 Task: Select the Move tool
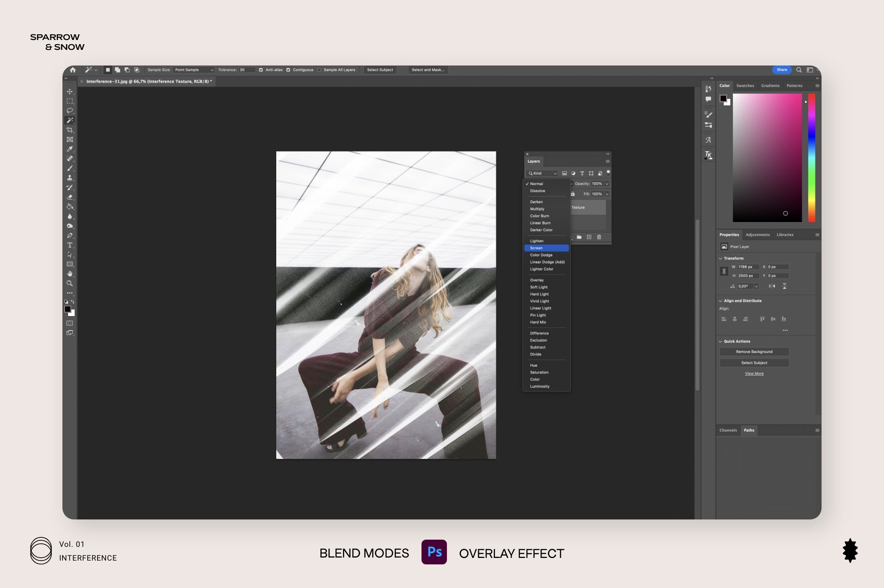tap(70, 91)
